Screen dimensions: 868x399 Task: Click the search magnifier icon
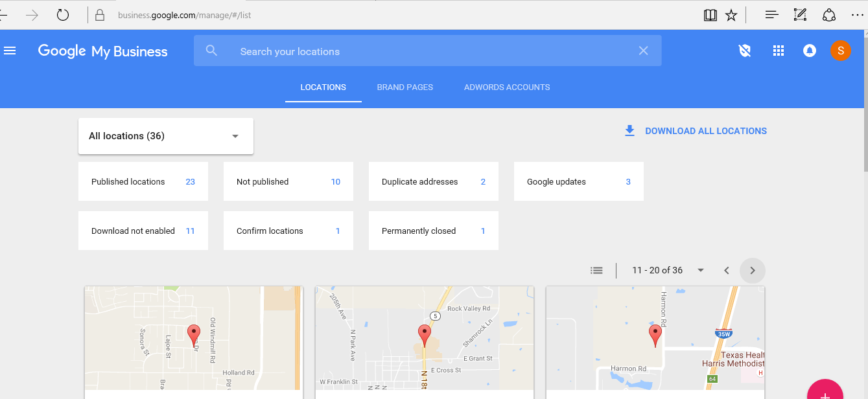(211, 51)
